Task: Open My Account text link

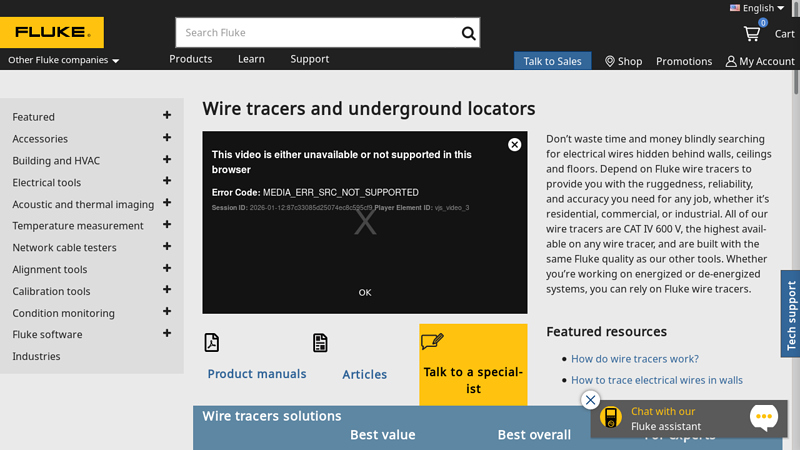Action: pos(767,61)
